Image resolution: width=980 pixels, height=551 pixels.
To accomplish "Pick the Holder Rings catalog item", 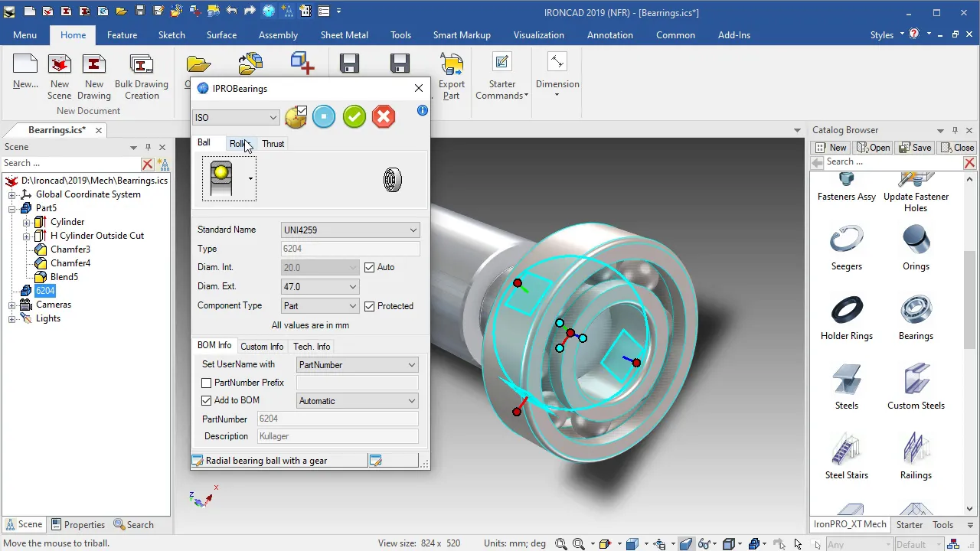I will coord(847,318).
